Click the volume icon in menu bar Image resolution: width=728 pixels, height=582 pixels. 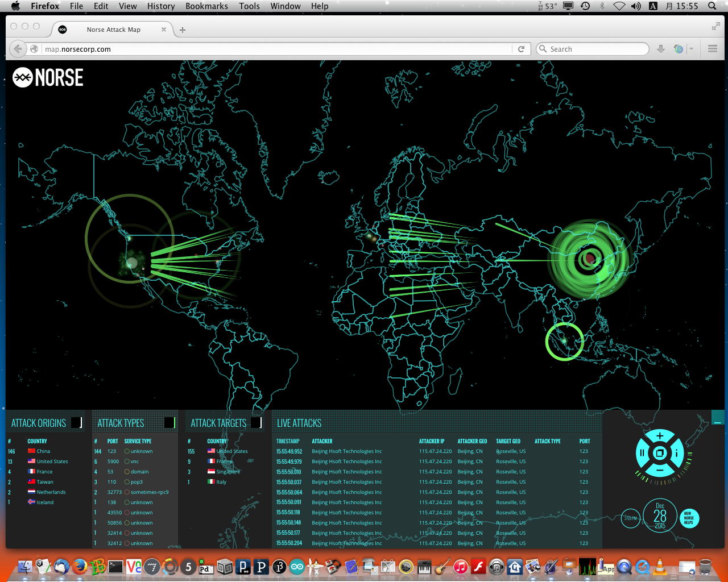click(x=636, y=6)
